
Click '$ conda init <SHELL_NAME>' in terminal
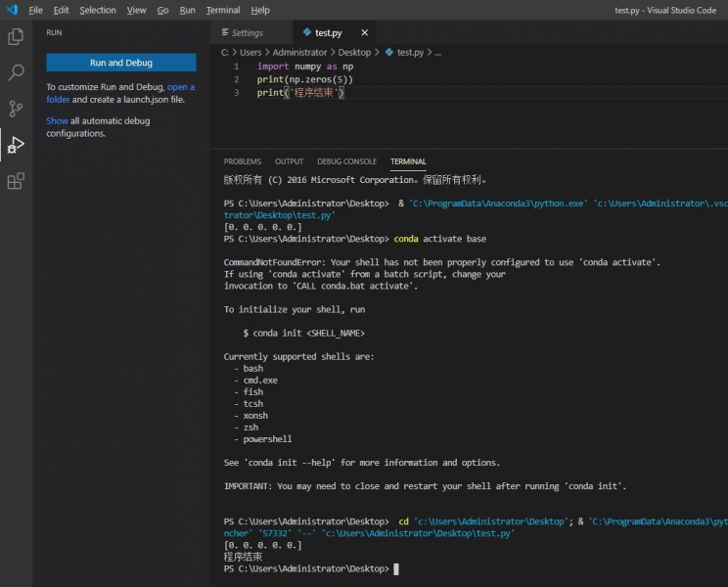(x=303, y=333)
